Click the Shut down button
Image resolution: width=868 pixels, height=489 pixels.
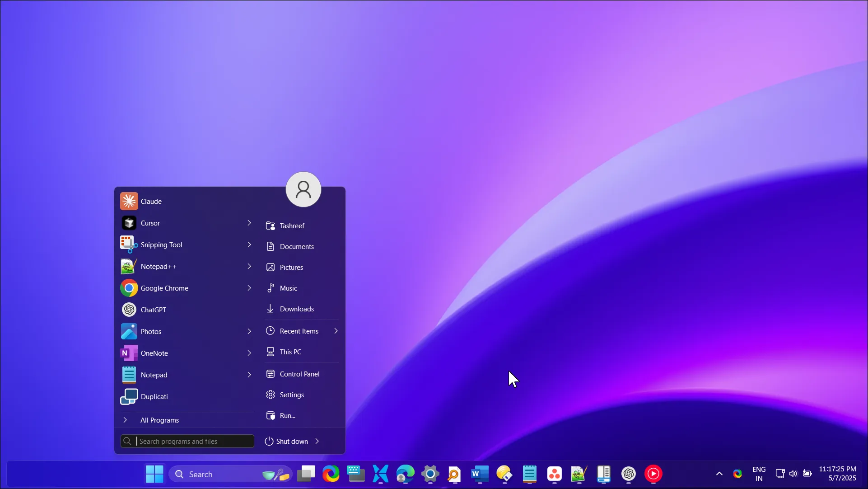291,441
